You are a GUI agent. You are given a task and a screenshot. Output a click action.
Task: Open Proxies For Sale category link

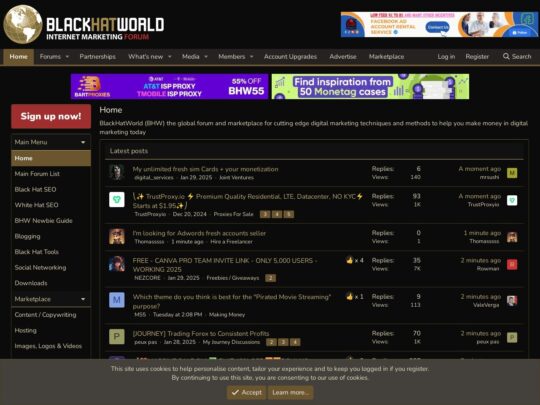(x=233, y=214)
